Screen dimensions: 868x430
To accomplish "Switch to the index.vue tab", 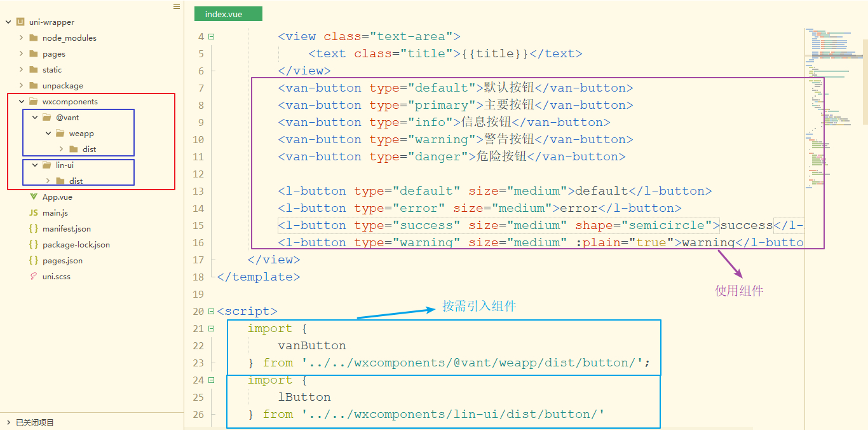I will click(228, 14).
